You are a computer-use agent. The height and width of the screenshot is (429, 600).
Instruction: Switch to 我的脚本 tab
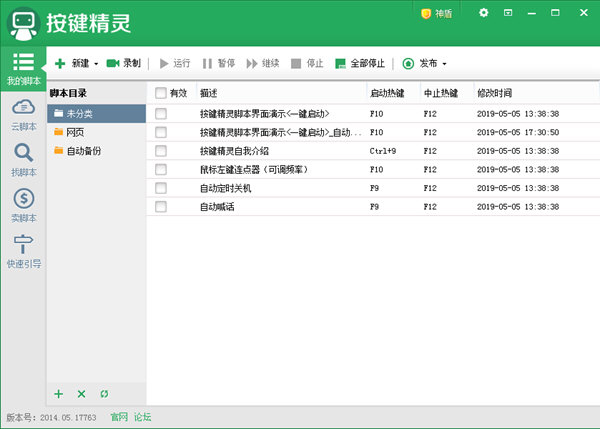(23, 68)
